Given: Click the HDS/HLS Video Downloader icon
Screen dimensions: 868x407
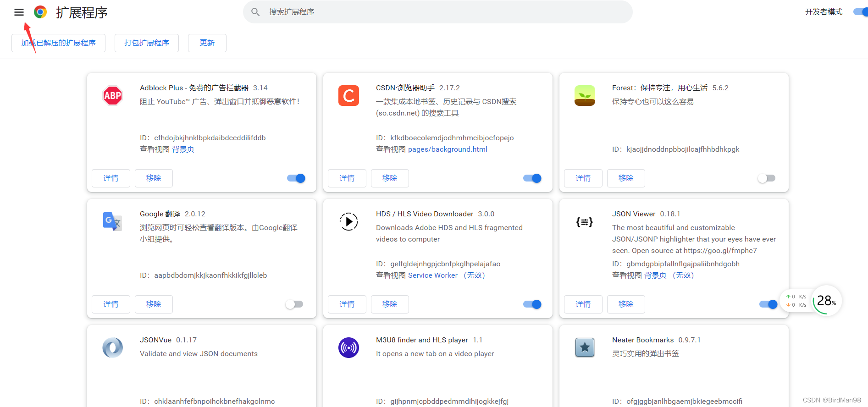Looking at the screenshot, I should [348, 222].
